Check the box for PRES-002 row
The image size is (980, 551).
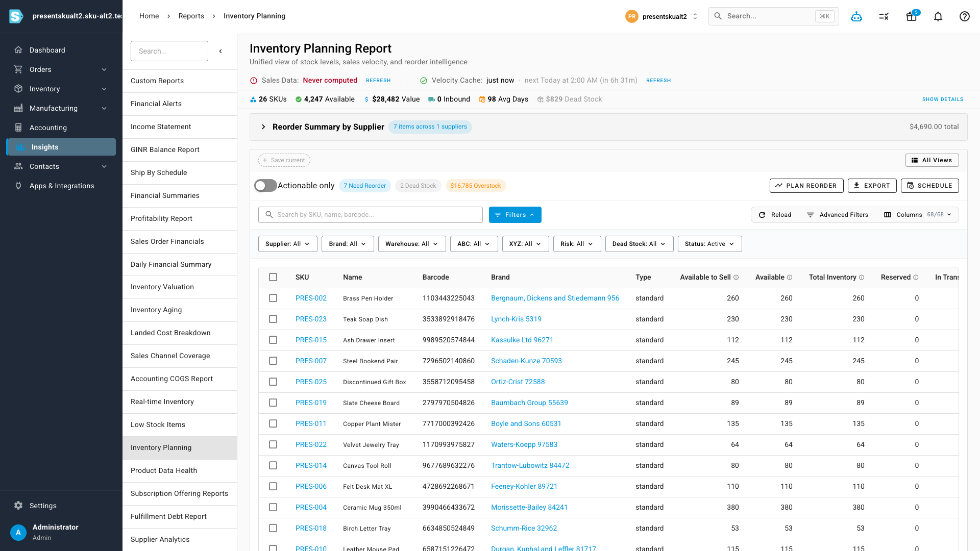tap(273, 298)
